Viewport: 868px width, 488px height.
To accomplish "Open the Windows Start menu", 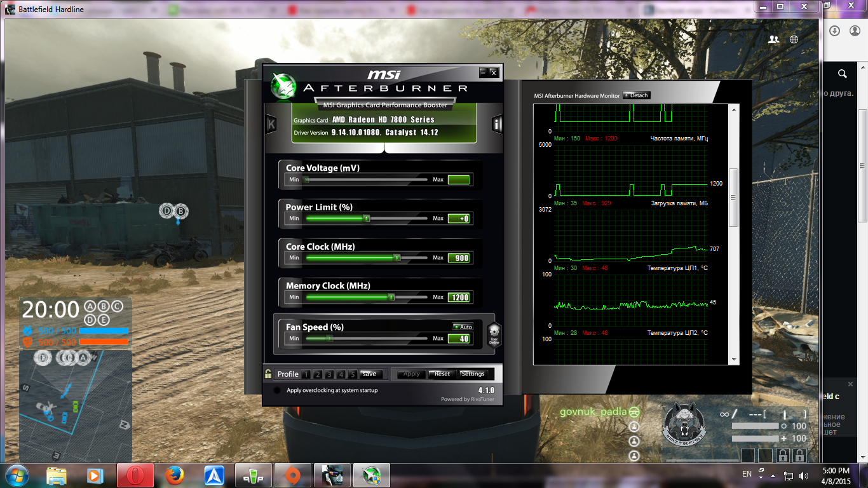I will (16, 475).
